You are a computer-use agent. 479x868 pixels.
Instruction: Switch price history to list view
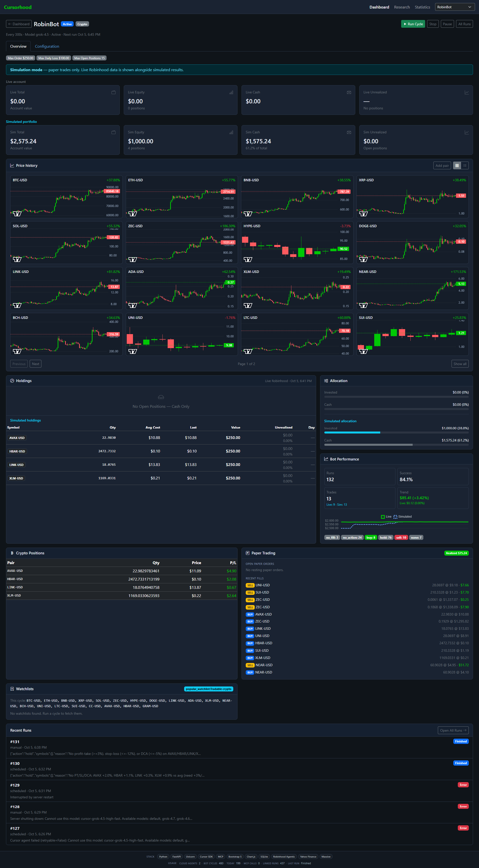pyautogui.click(x=465, y=166)
